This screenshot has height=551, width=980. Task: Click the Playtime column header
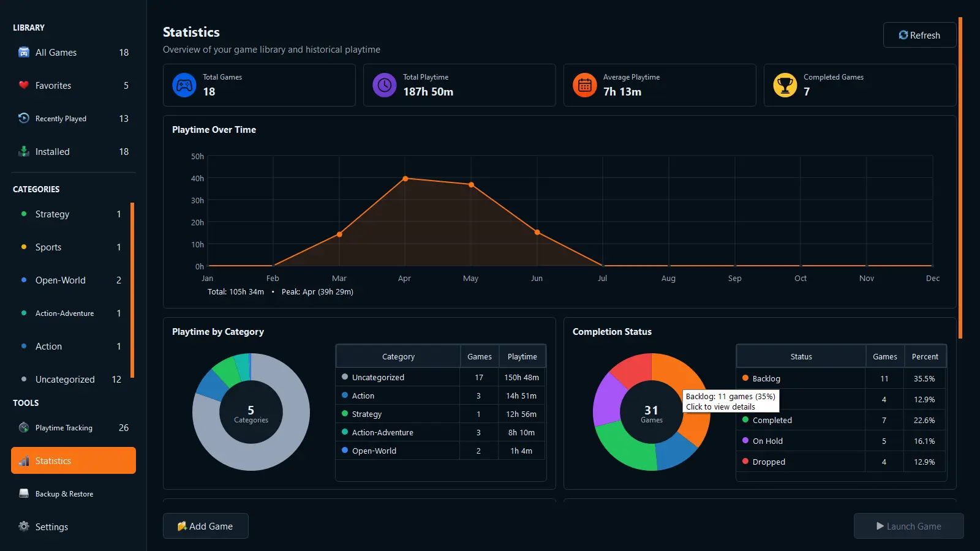click(x=522, y=356)
